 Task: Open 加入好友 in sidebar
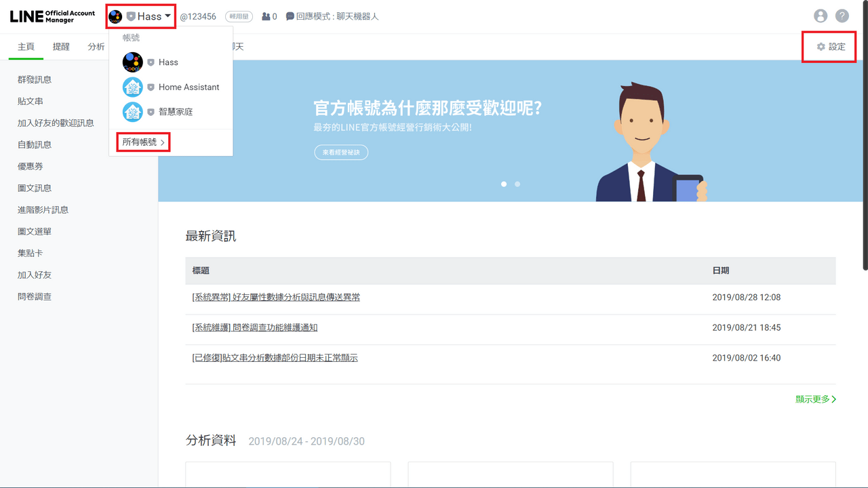(x=35, y=274)
